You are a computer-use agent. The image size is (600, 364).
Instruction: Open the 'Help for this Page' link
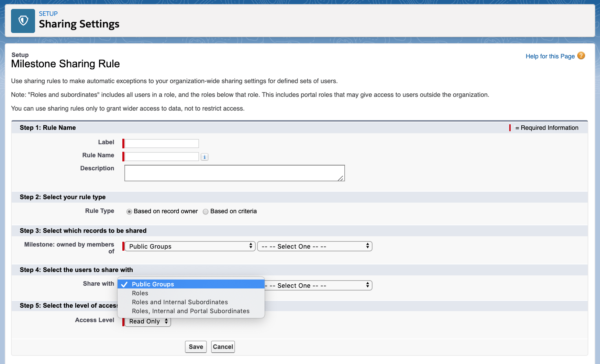pyautogui.click(x=550, y=56)
